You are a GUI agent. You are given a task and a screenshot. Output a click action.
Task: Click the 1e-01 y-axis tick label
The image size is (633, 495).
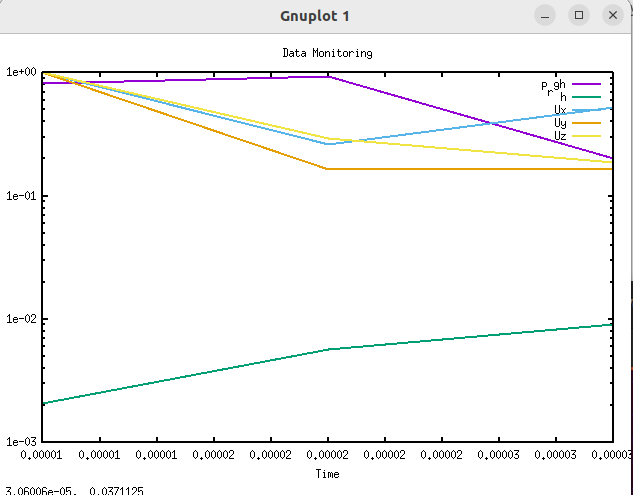point(21,196)
